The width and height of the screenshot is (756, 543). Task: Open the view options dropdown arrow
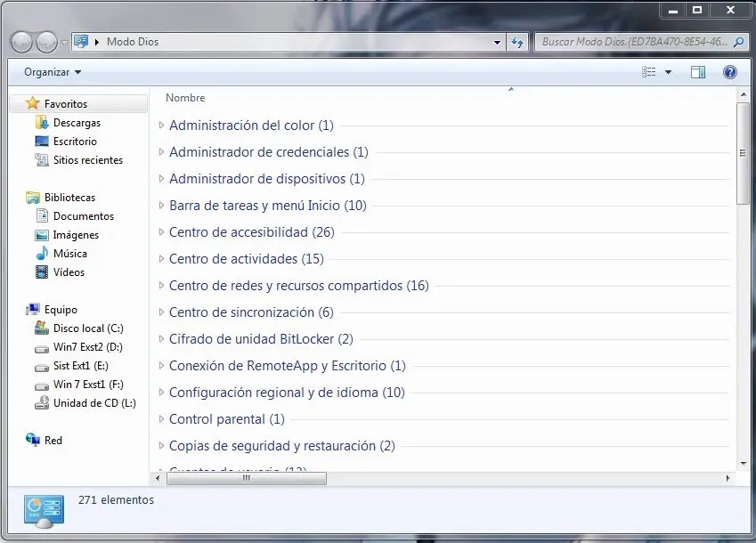point(668,72)
